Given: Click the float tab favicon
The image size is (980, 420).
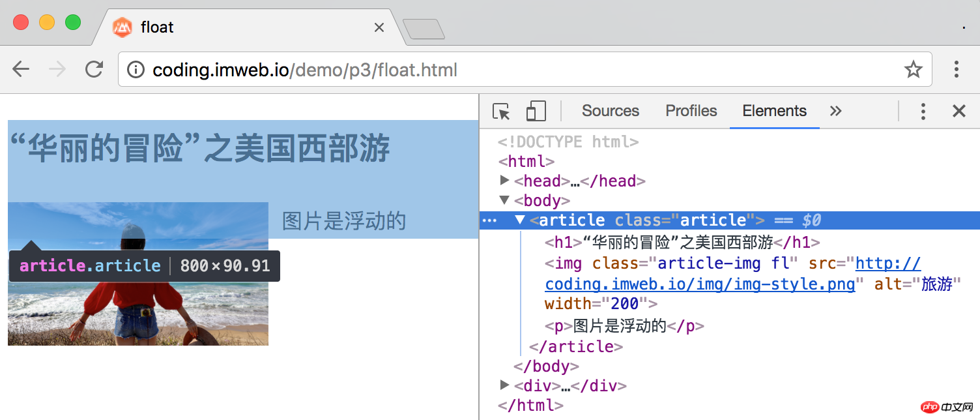Looking at the screenshot, I should [x=122, y=27].
